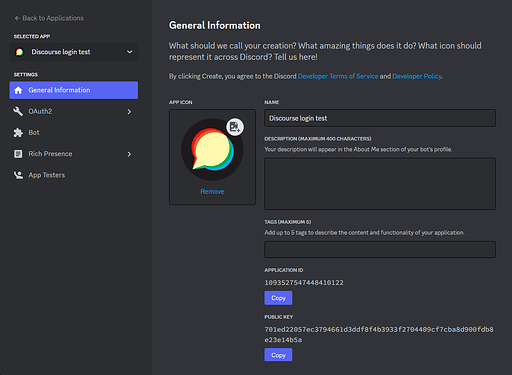Select the application ID number 1093527547448410122
Image resolution: width=512 pixels, height=375 pixels.
pyautogui.click(x=304, y=283)
